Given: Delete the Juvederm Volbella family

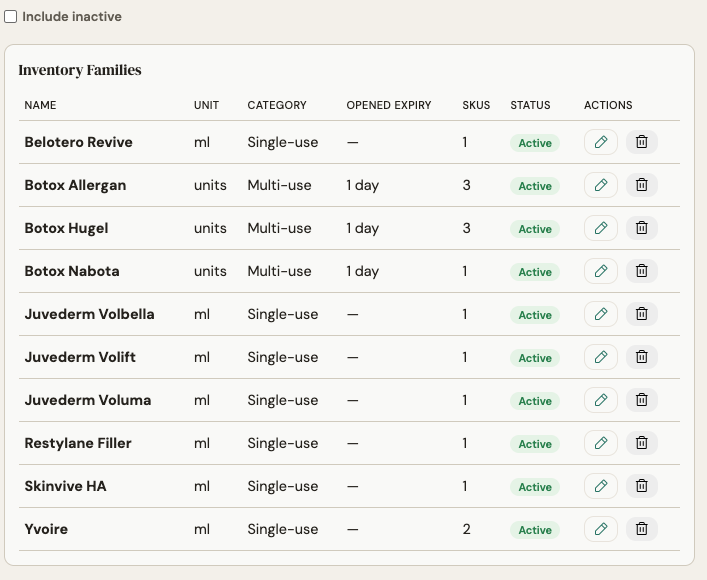Looking at the screenshot, I should pyautogui.click(x=642, y=314).
